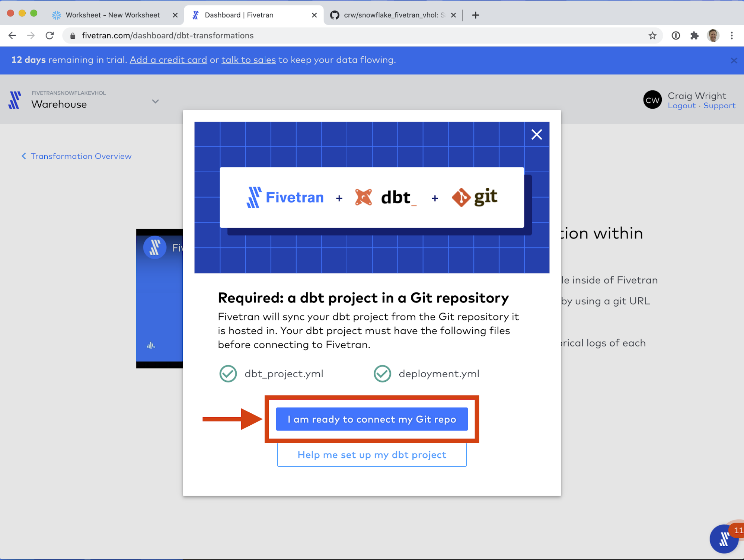Switch to the Worksheet - New Worksheet tab
The image size is (744, 560).
tap(112, 15)
